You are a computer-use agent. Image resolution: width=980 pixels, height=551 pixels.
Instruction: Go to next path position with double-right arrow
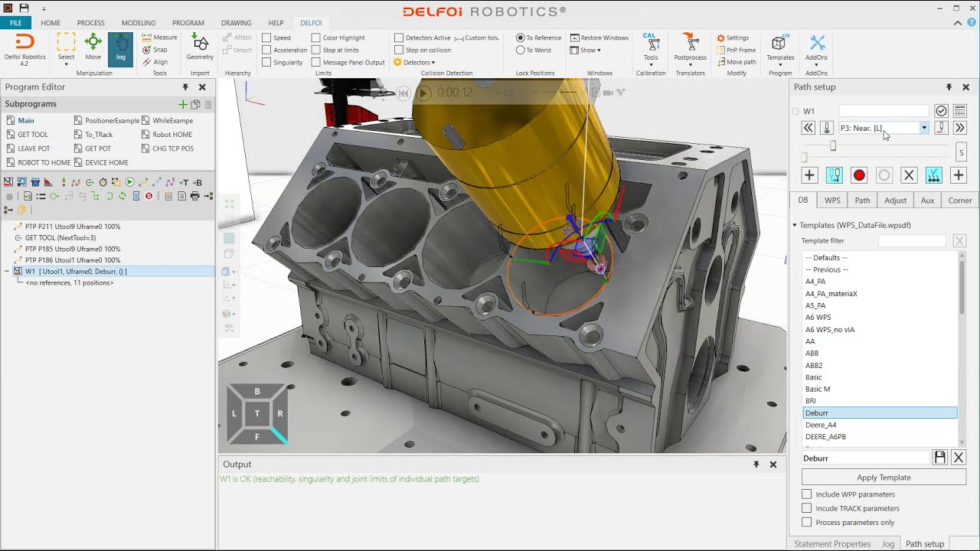tap(959, 128)
